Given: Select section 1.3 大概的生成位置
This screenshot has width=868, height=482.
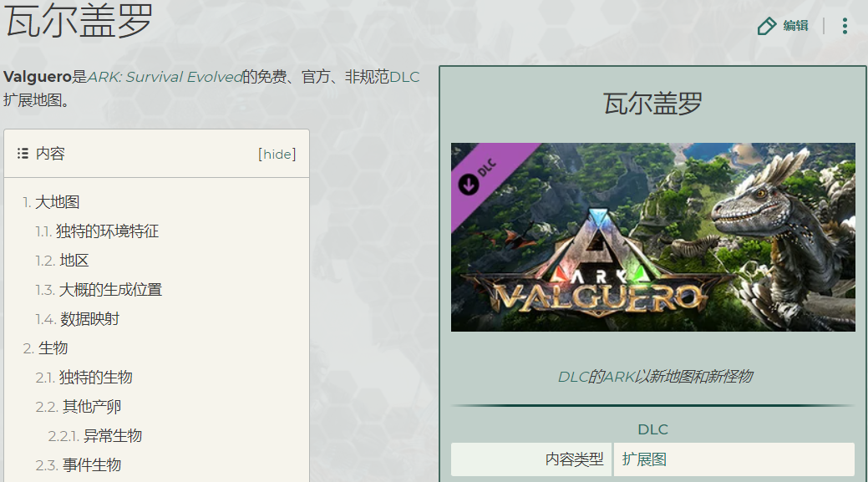Looking at the screenshot, I should (x=110, y=290).
